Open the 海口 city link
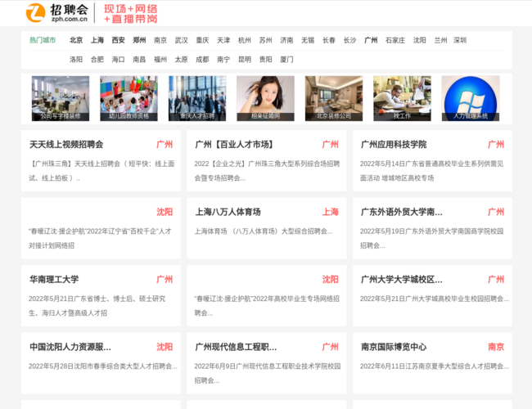The height and width of the screenshot is (409, 532). click(x=118, y=60)
